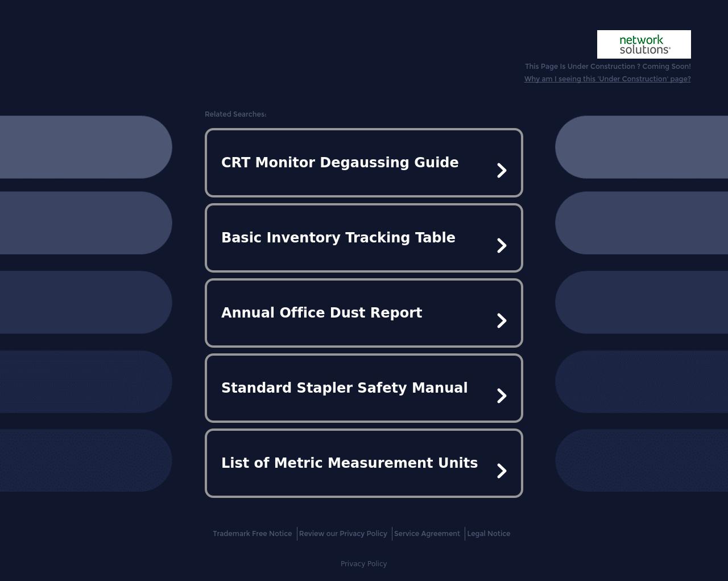Click the chevron next to Basic Inventory Tracking Table

[x=501, y=245]
